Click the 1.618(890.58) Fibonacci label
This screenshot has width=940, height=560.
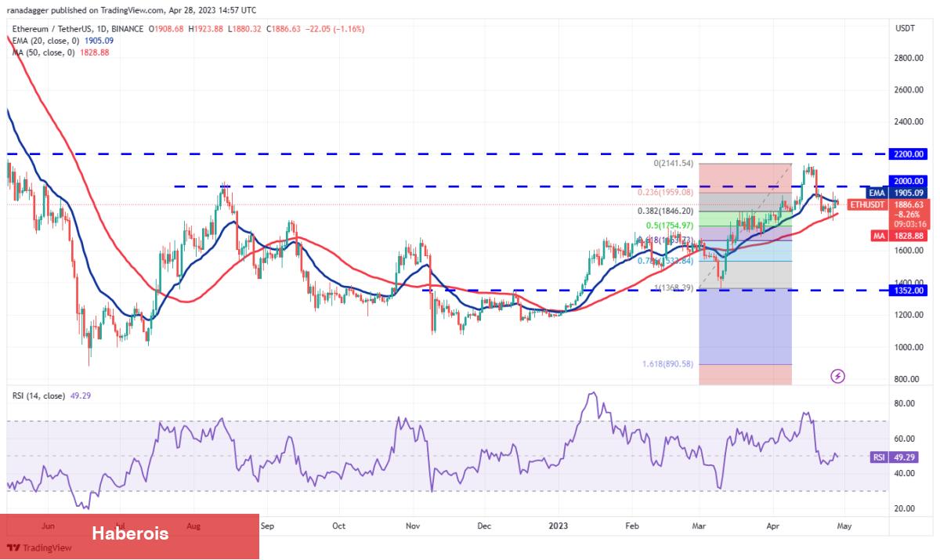click(667, 364)
